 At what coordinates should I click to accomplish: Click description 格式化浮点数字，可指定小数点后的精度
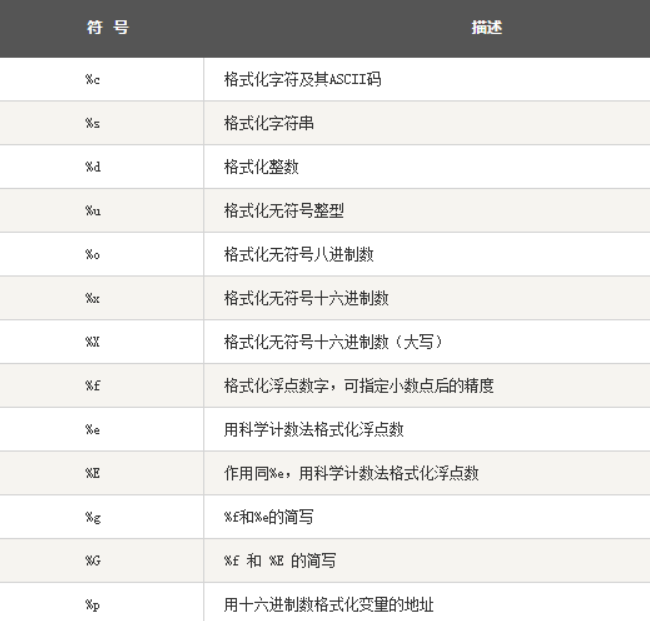(x=359, y=386)
